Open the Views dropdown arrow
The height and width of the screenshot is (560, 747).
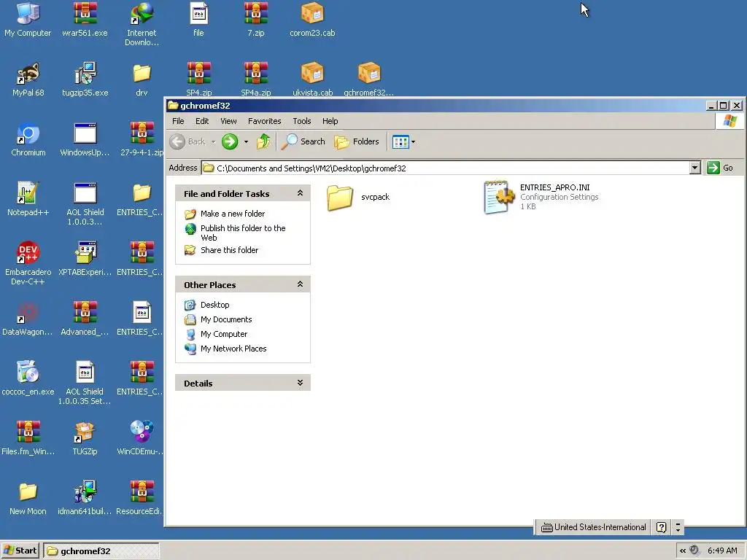[x=413, y=141]
